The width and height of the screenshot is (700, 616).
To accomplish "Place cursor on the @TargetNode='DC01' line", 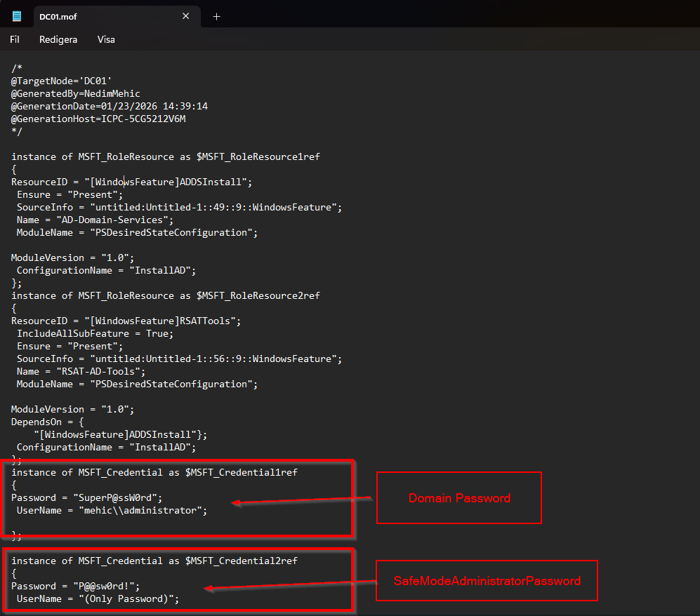I will (x=57, y=81).
